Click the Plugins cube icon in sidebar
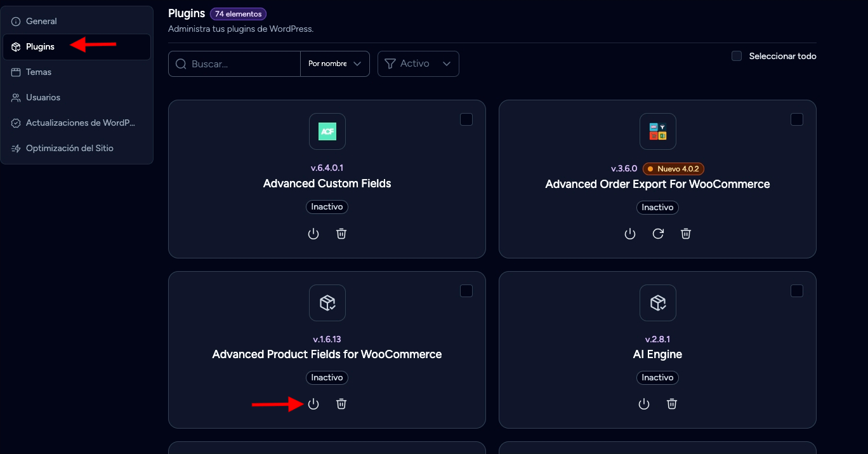The width and height of the screenshot is (868, 454). pyautogui.click(x=16, y=47)
